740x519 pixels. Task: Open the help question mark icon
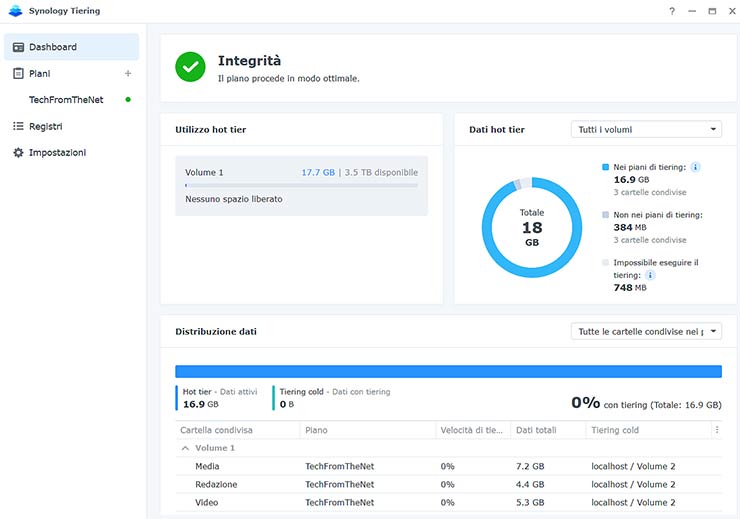coord(672,11)
